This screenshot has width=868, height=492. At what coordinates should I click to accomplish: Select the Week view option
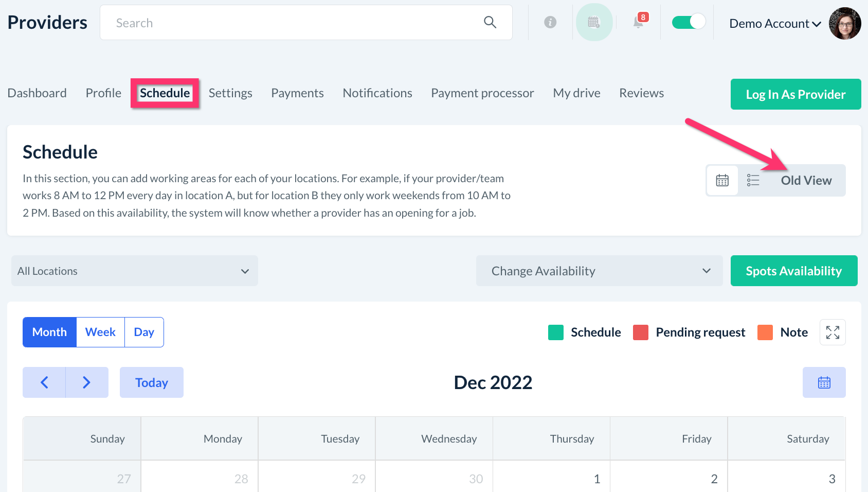[x=100, y=332]
